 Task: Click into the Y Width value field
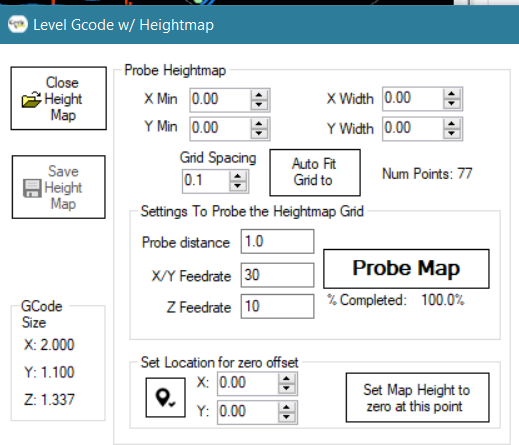point(413,128)
